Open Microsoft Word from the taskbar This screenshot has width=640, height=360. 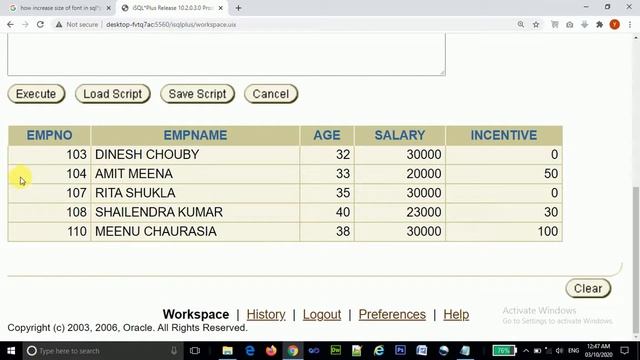(422, 351)
